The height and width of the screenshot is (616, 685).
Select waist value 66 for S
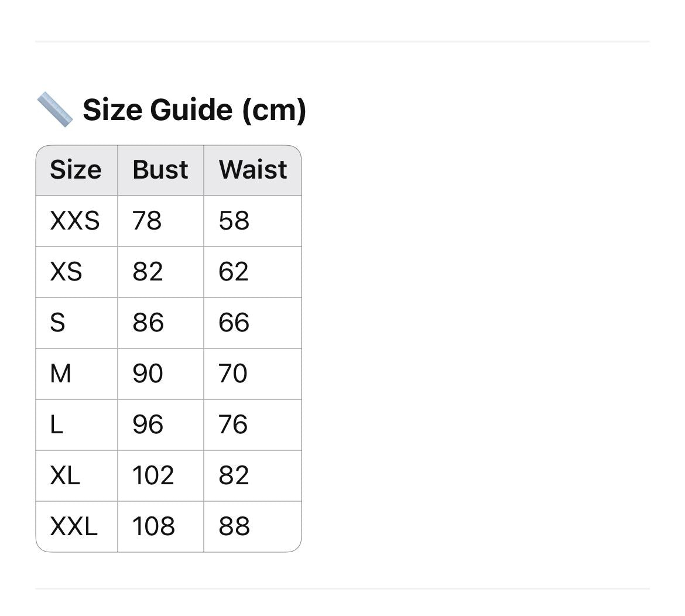(x=252, y=323)
